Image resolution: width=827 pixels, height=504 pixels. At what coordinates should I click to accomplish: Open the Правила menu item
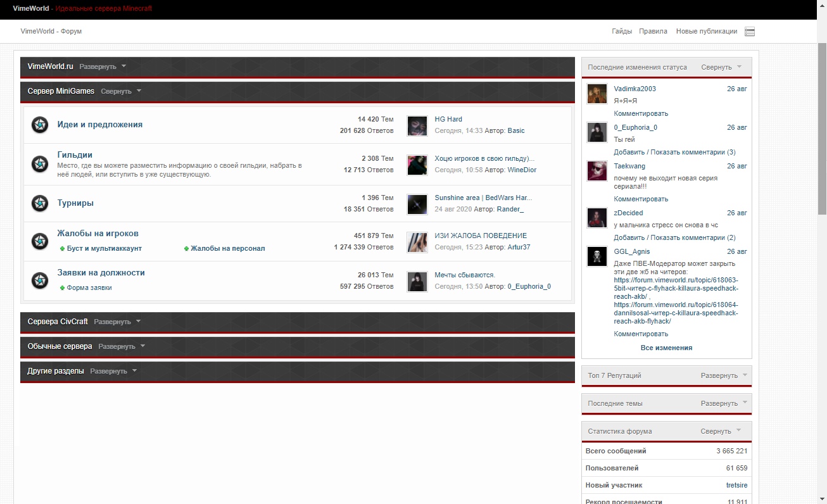pos(653,31)
